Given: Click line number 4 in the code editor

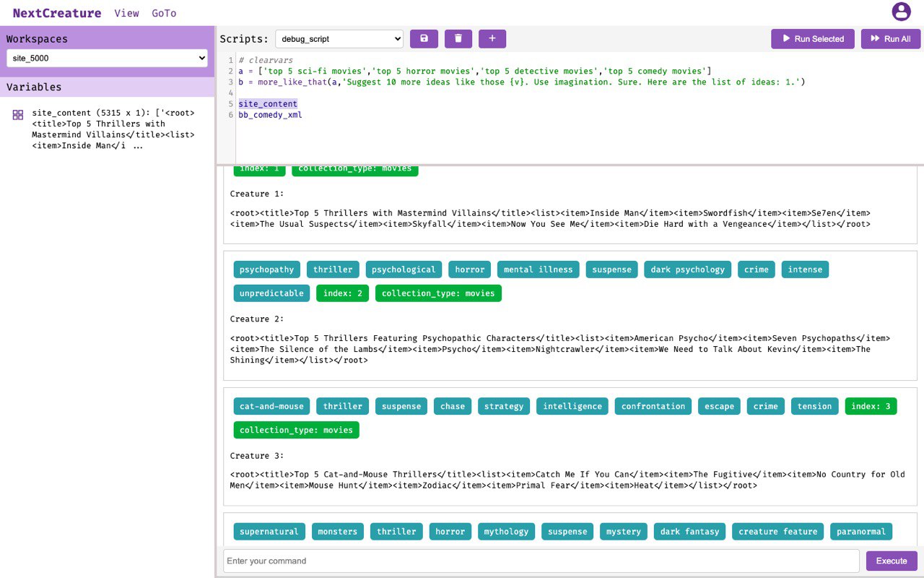Looking at the screenshot, I should pyautogui.click(x=230, y=92).
